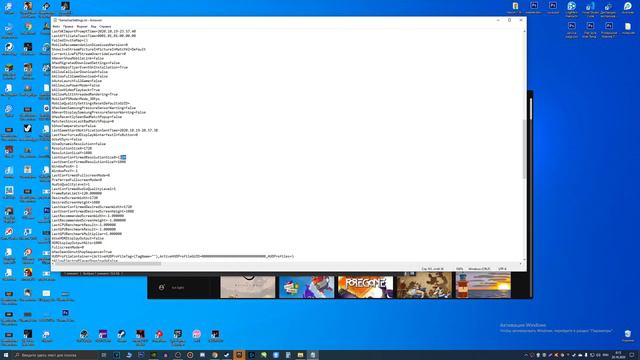The width and height of the screenshot is (640, 360).
Task: Open the Формат menu in Notepad
Action: pyautogui.click(x=82, y=27)
